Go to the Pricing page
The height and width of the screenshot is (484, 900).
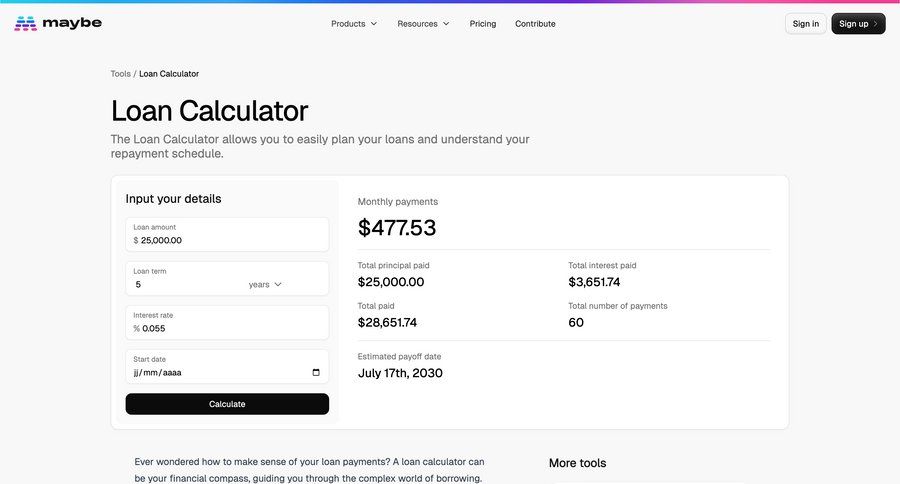click(x=483, y=24)
